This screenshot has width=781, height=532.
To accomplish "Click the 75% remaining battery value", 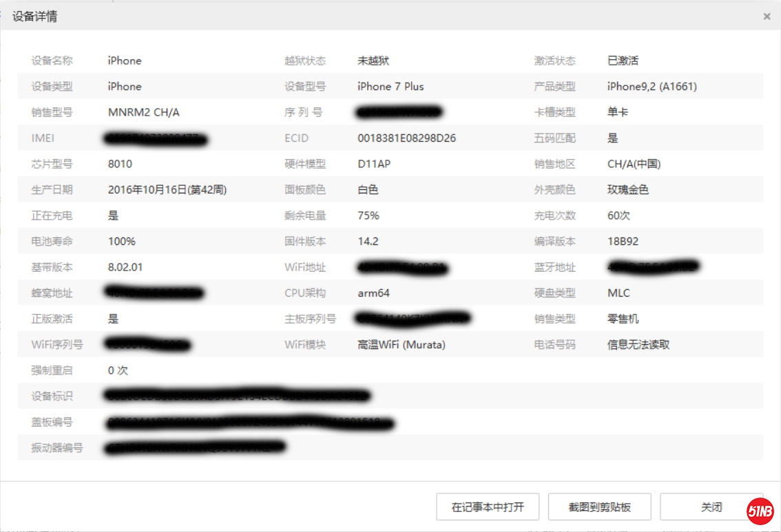I will tap(368, 215).
